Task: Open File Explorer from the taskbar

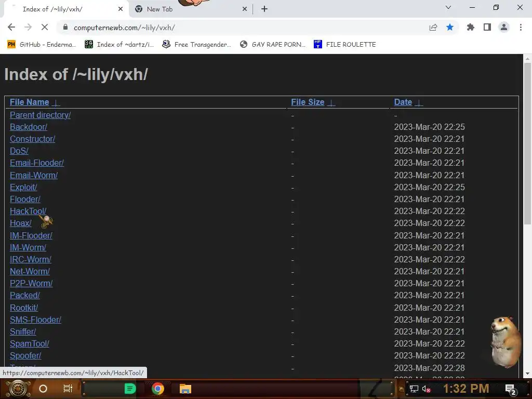Action: click(x=185, y=389)
